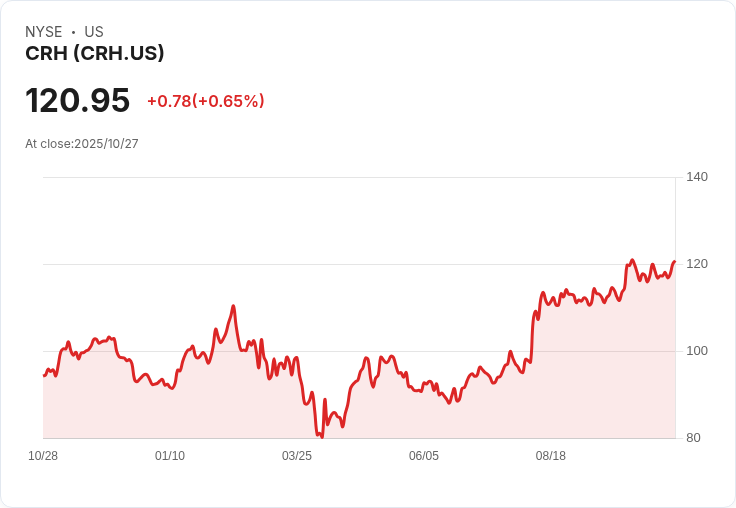Click the highest peak of the price line
Screen dimensions: 736x508
(x=632, y=260)
